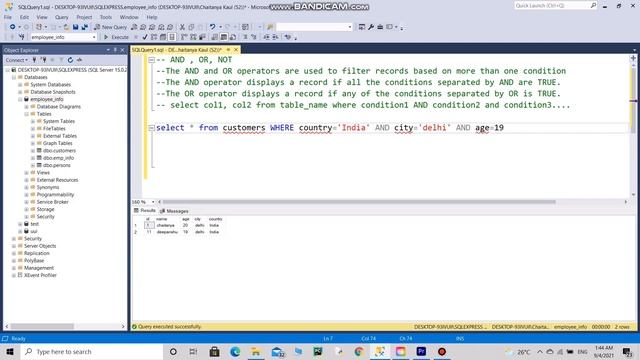The width and height of the screenshot is (640, 360).
Task: Open the Query menu
Action: 62,17
